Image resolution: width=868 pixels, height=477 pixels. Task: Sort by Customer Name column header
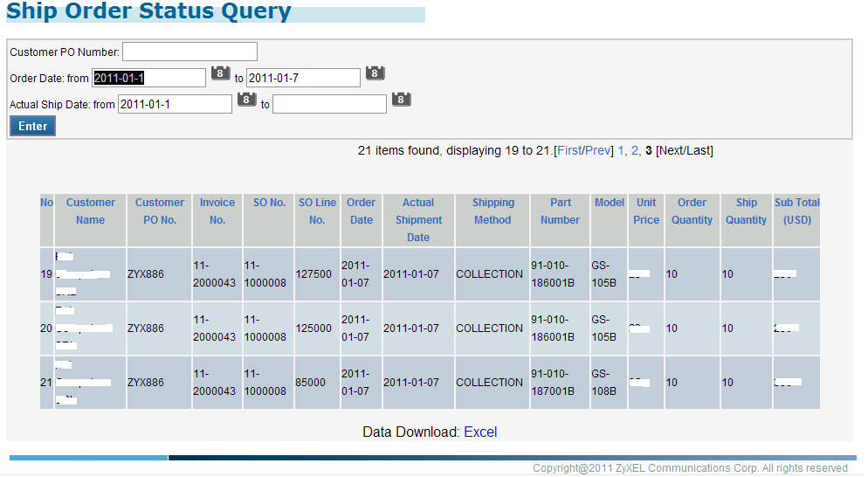[91, 211]
